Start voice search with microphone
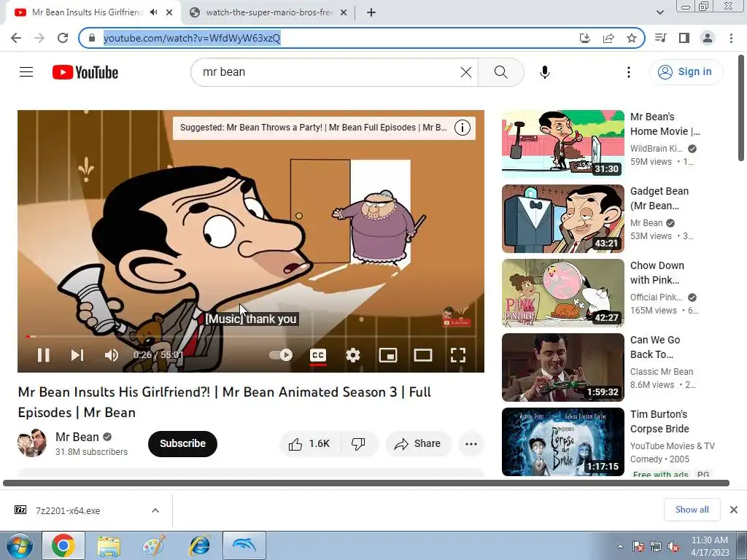The height and width of the screenshot is (560, 747). (x=544, y=72)
